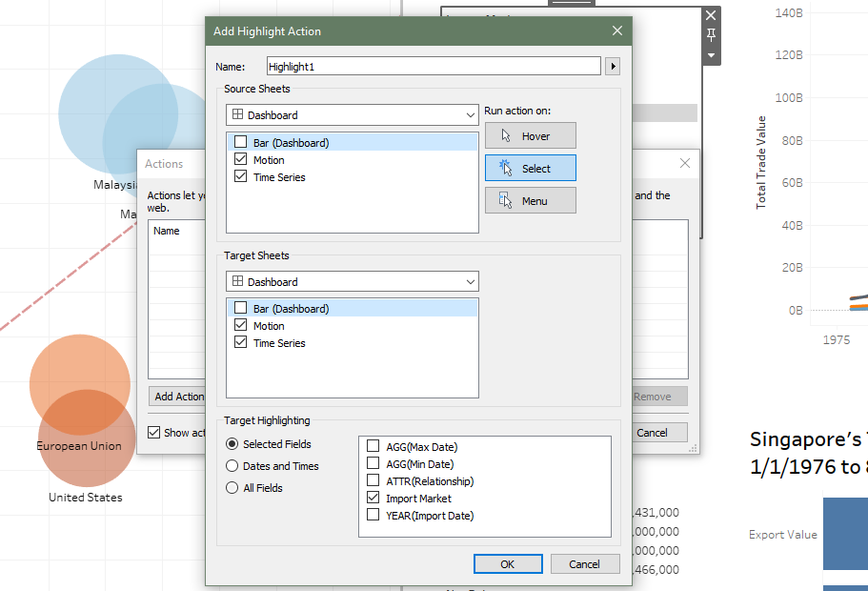The height and width of the screenshot is (591, 868).
Task: Enable Bar (Dashboard) in Source Sheets
Action: pyautogui.click(x=241, y=143)
